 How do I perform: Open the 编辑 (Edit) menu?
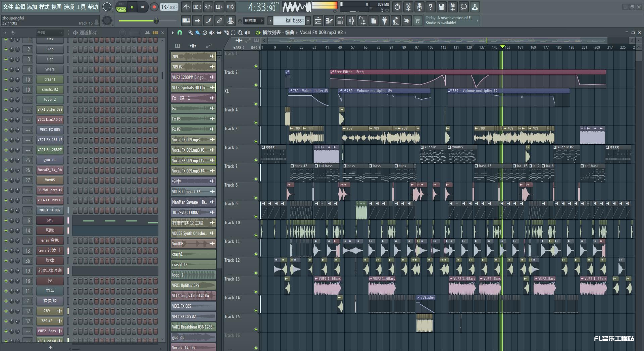(20, 7)
